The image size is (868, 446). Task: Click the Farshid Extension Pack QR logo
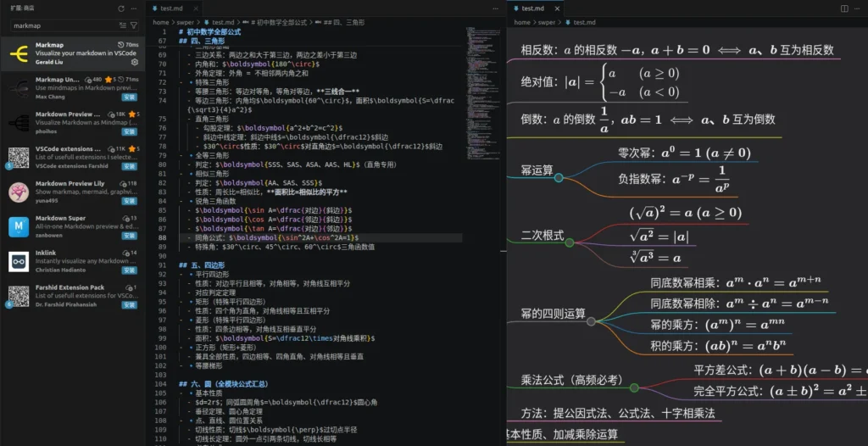pyautogui.click(x=19, y=296)
